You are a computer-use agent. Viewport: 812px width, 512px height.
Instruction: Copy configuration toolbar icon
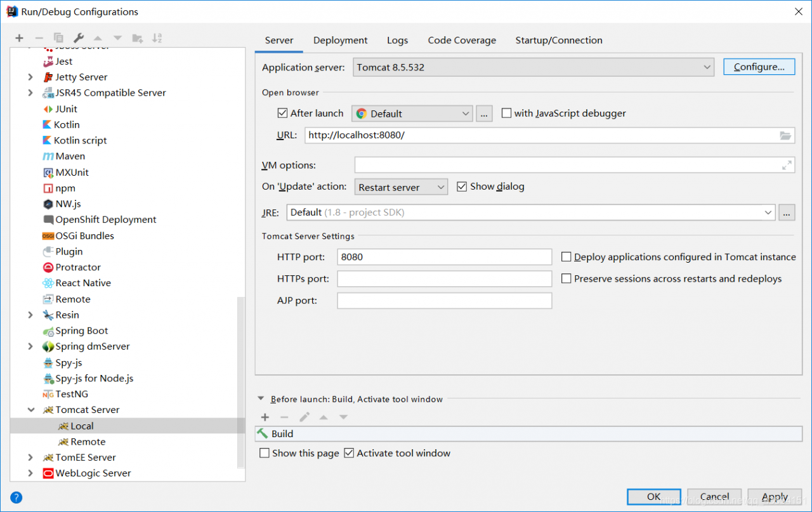pyautogui.click(x=58, y=38)
